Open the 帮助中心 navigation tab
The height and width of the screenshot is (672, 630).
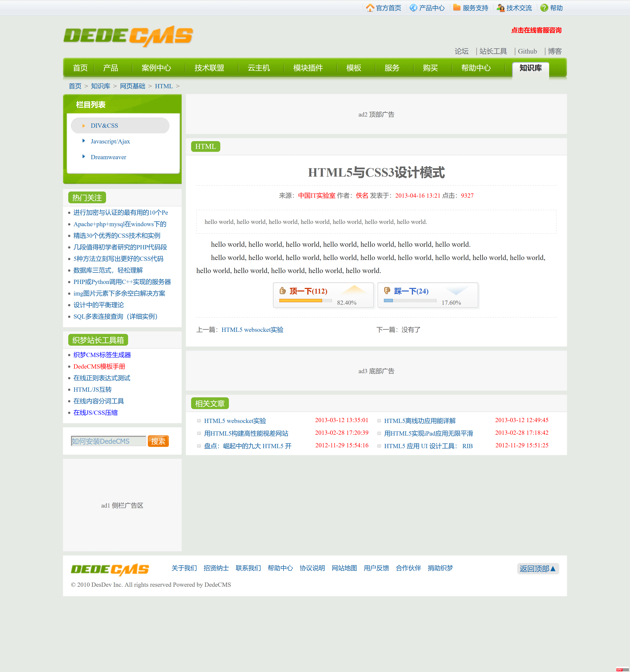[476, 68]
